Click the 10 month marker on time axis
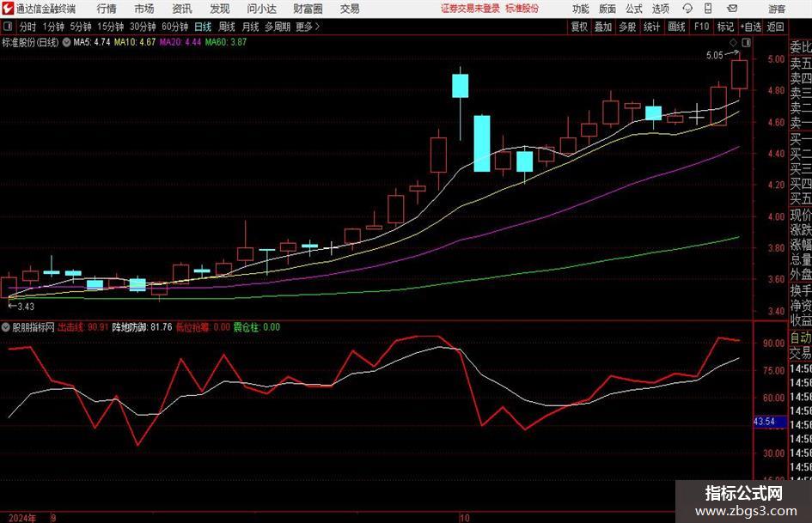The height and width of the screenshot is (523, 812). coord(465,518)
